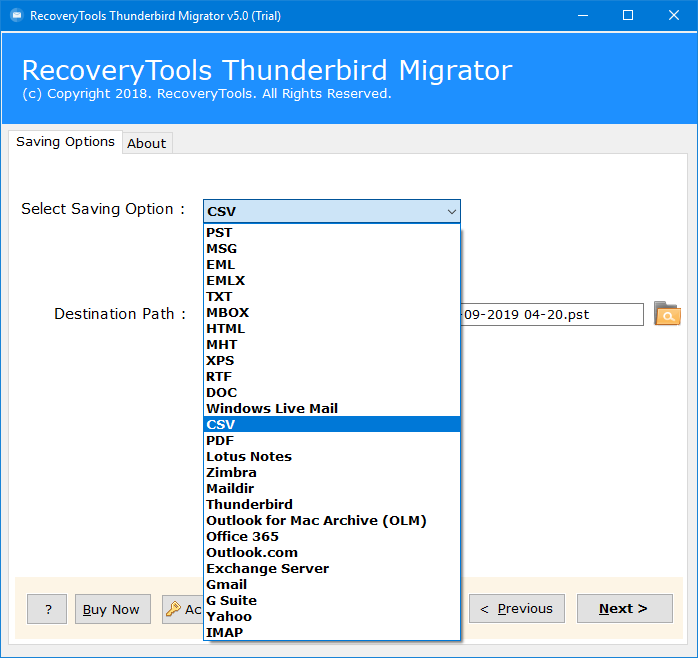
Task: Select MHT in the dropdown list
Action: pos(332,345)
